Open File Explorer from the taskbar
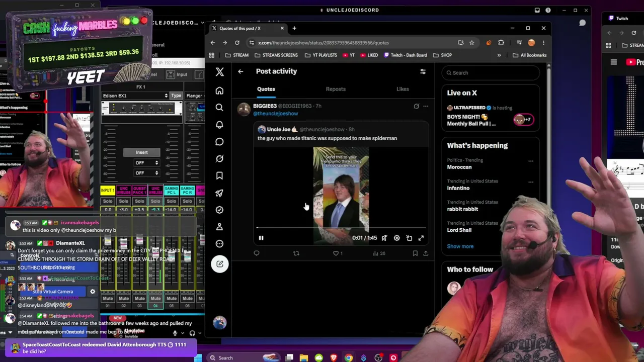The height and width of the screenshot is (362, 644). click(304, 358)
